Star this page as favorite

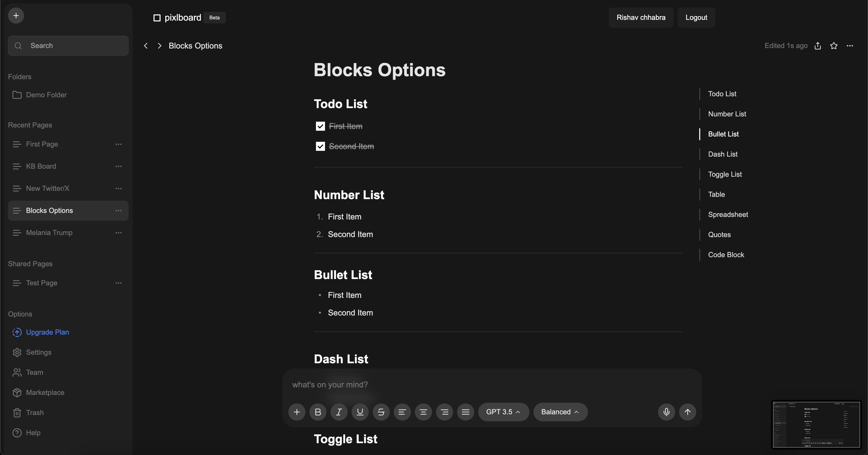[834, 46]
